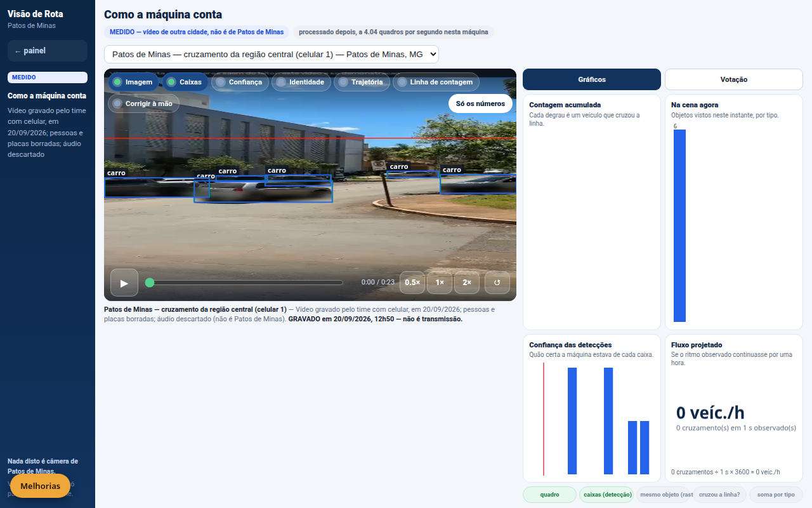812x508 pixels.
Task: Click the 0 cruzamento(s) em 1 s observado(s) text
Action: (736, 428)
